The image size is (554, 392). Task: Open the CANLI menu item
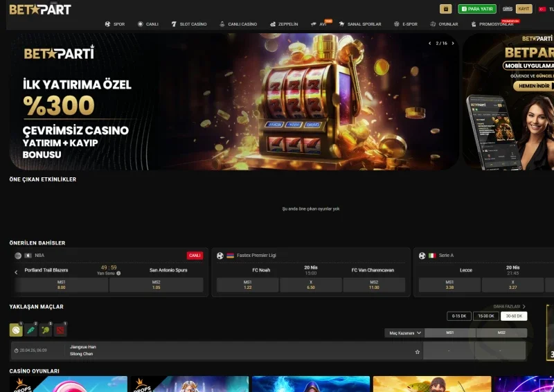point(148,24)
